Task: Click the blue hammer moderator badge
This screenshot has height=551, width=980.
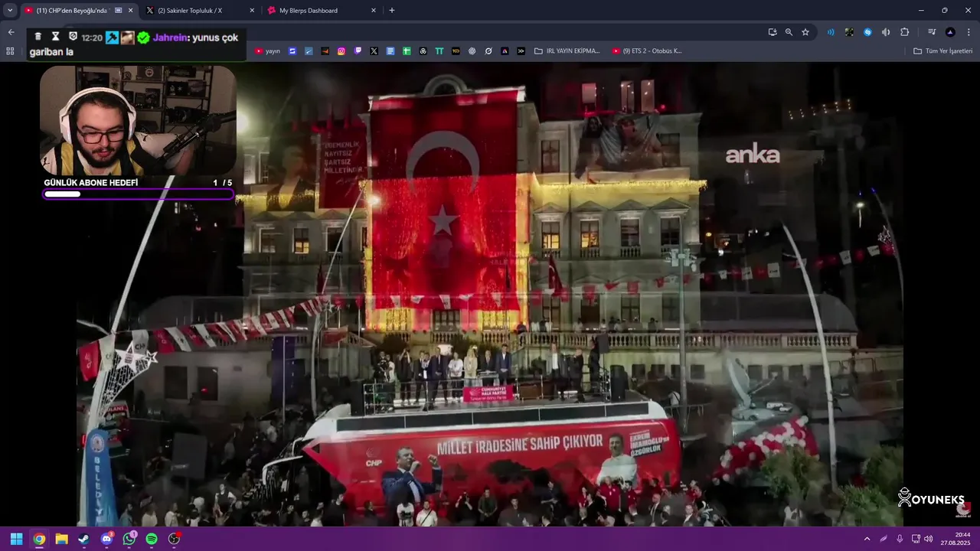Action: (x=112, y=37)
